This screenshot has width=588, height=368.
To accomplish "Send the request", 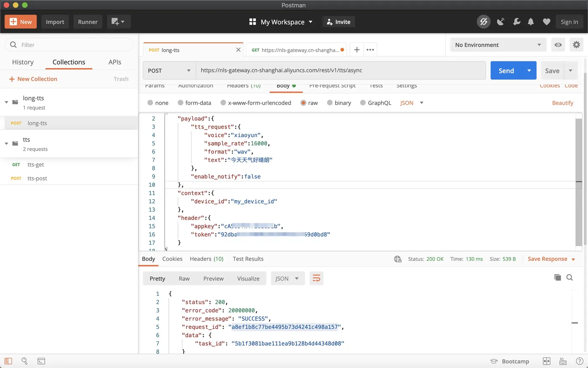I will (x=506, y=71).
